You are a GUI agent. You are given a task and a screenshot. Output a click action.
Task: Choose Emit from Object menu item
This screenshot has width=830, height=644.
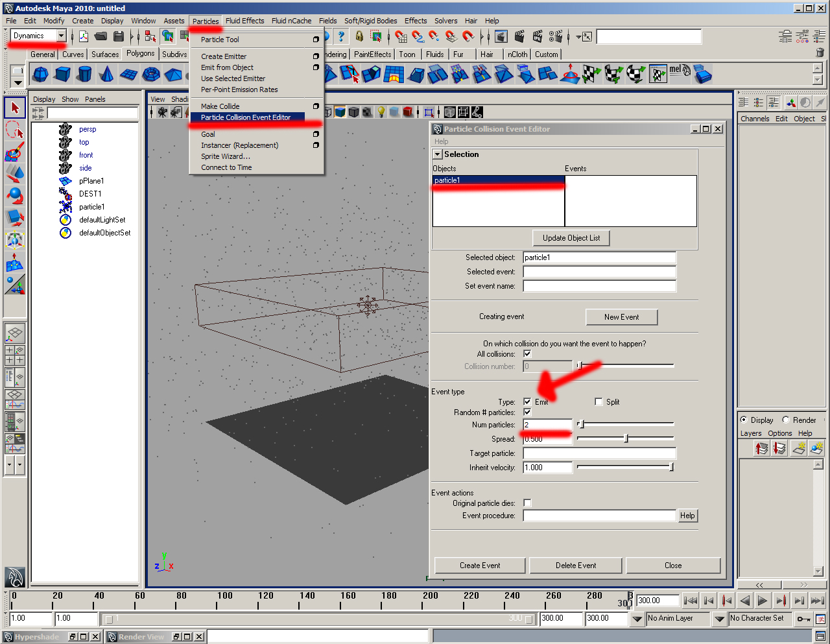click(x=227, y=67)
